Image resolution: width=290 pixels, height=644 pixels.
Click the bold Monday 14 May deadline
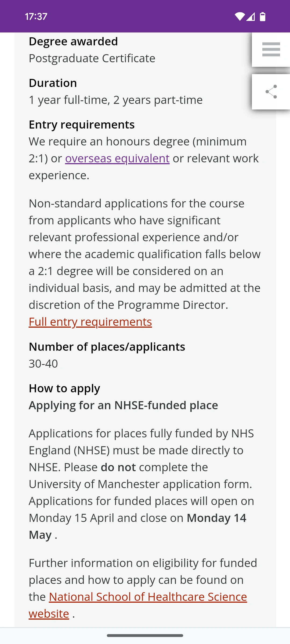point(216,518)
